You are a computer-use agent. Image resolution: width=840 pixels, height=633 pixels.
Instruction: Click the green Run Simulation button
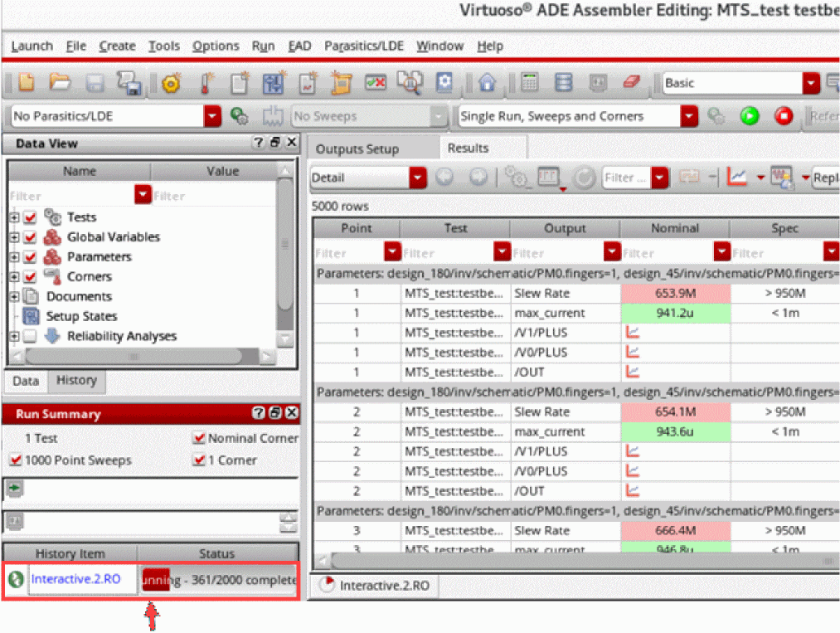[x=750, y=116]
